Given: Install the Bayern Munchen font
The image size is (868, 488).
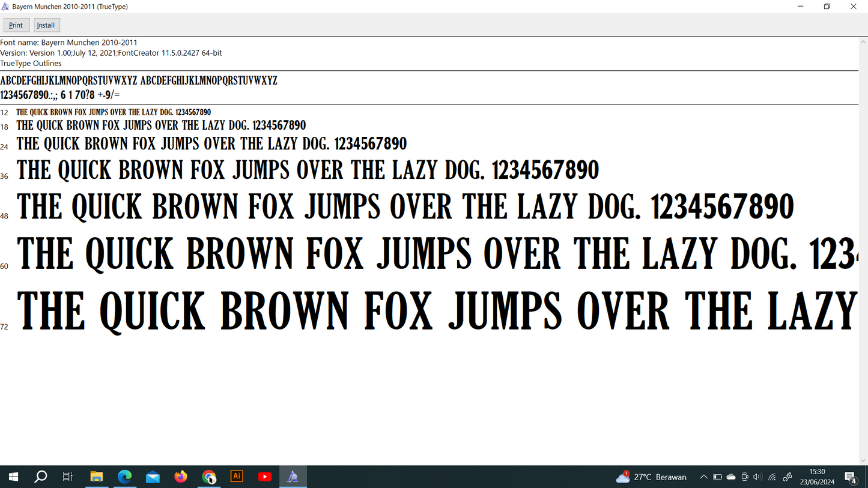Looking at the screenshot, I should pos(46,25).
